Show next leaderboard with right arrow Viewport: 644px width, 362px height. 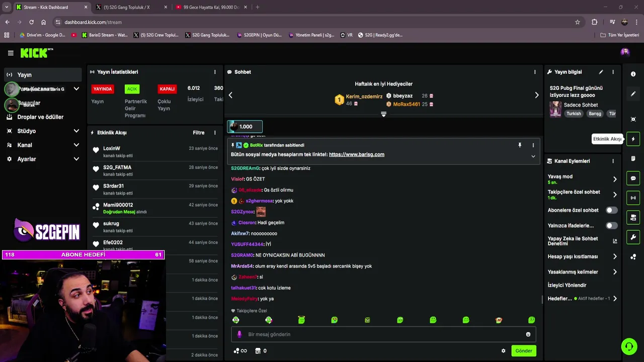[x=536, y=95]
